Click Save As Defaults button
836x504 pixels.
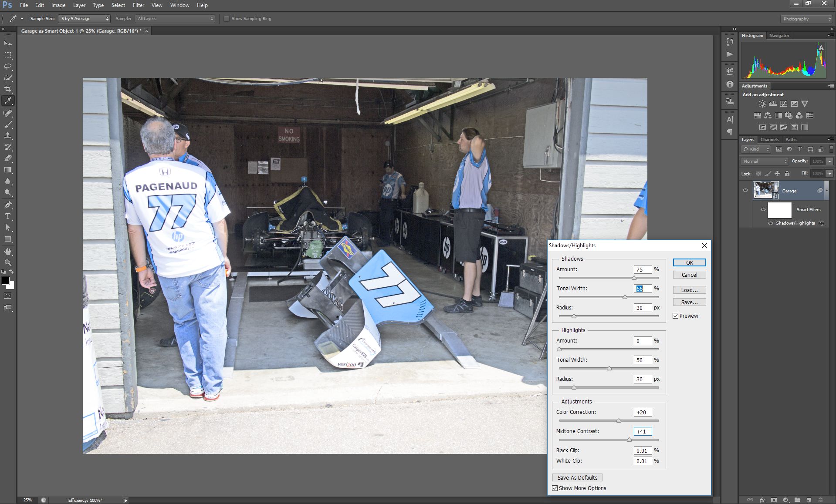pos(577,478)
